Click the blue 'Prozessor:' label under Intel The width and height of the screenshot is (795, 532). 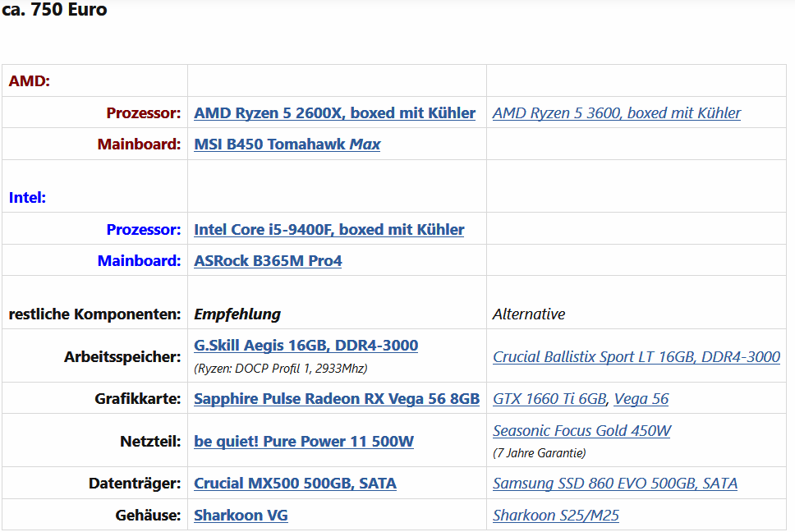144,230
